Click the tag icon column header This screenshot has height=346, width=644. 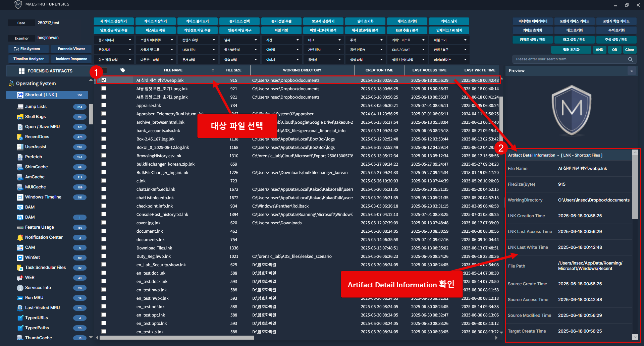click(x=123, y=70)
